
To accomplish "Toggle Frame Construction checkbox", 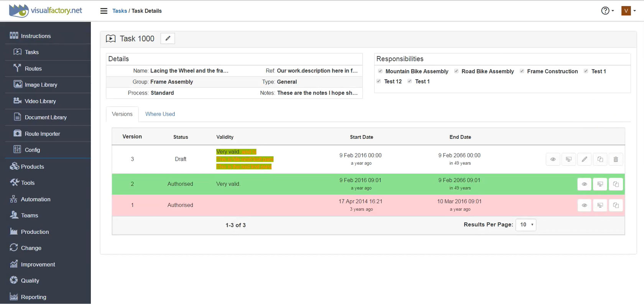I will 522,71.
